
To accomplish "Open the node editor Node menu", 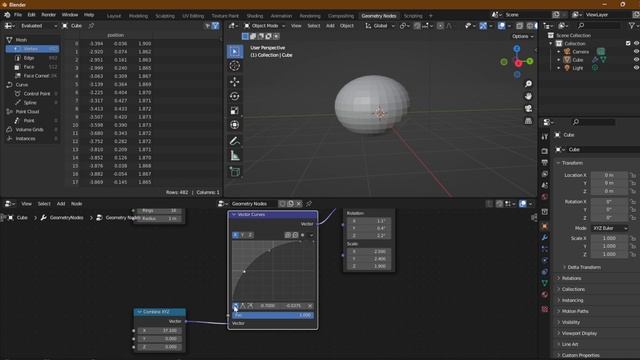I will [x=77, y=204].
